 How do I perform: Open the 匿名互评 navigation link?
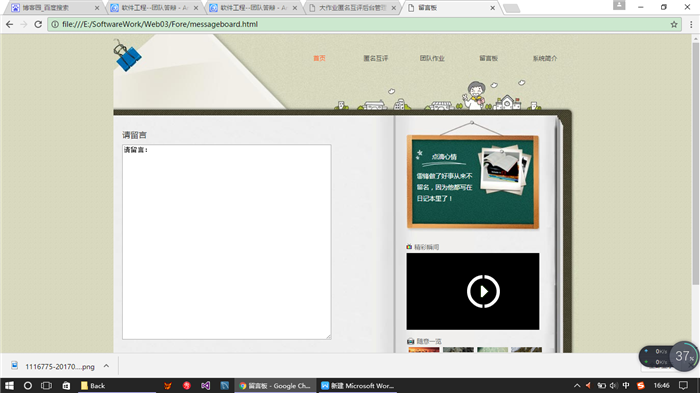(375, 58)
